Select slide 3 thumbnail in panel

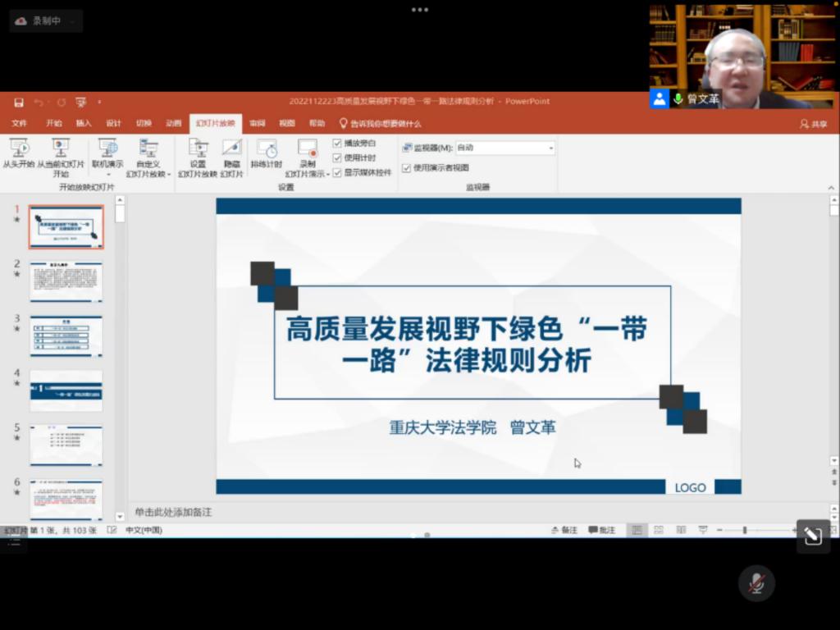pos(66,336)
